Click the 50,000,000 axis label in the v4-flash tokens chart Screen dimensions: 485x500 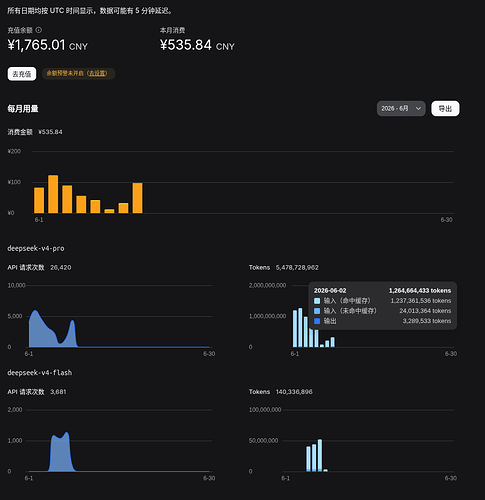point(263,441)
